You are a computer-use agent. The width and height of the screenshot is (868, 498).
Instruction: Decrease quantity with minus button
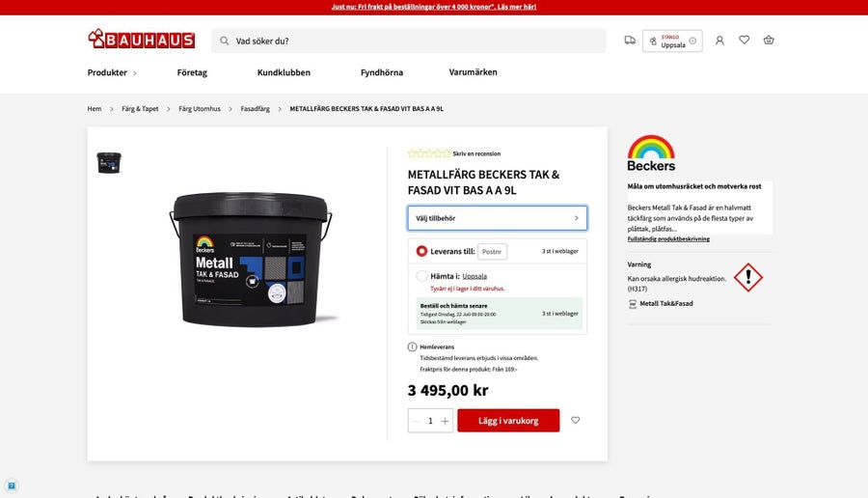click(417, 421)
